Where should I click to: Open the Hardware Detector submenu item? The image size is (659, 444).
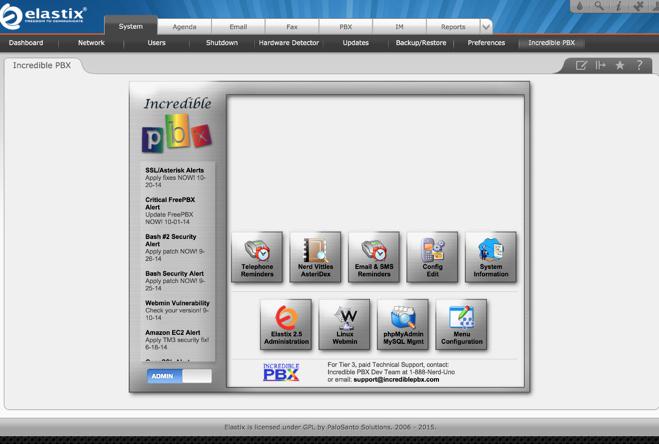(x=289, y=43)
